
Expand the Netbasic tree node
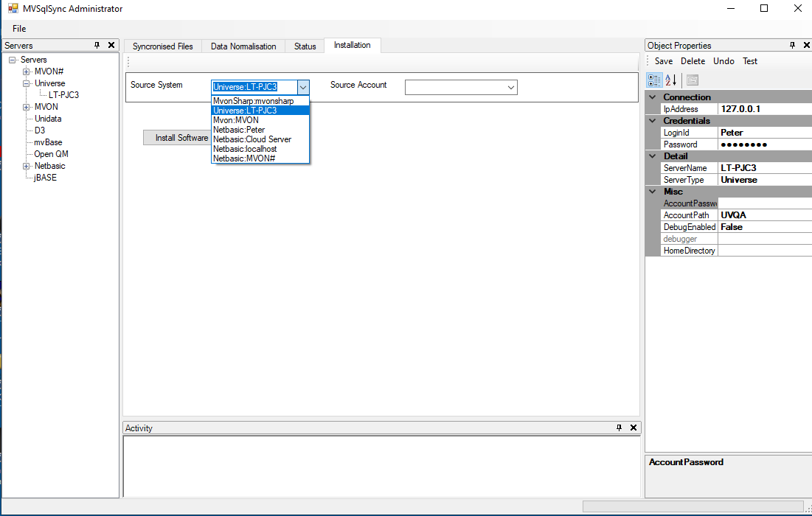coord(26,166)
